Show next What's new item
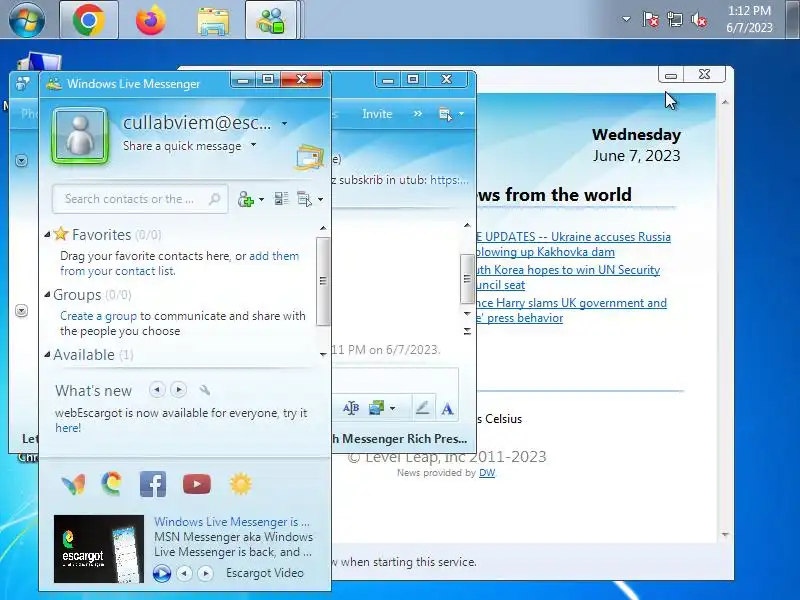Viewport: 800px width, 600px height. tap(179, 390)
